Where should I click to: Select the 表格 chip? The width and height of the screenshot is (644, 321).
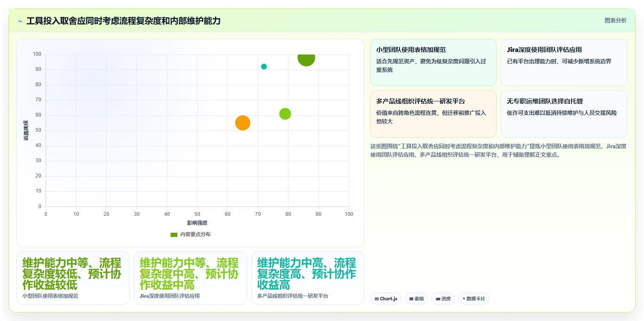pyautogui.click(x=416, y=299)
